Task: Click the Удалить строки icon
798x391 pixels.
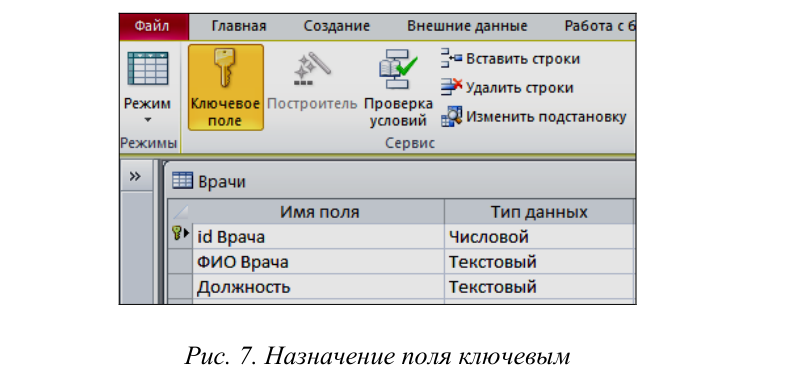Action: (451, 87)
